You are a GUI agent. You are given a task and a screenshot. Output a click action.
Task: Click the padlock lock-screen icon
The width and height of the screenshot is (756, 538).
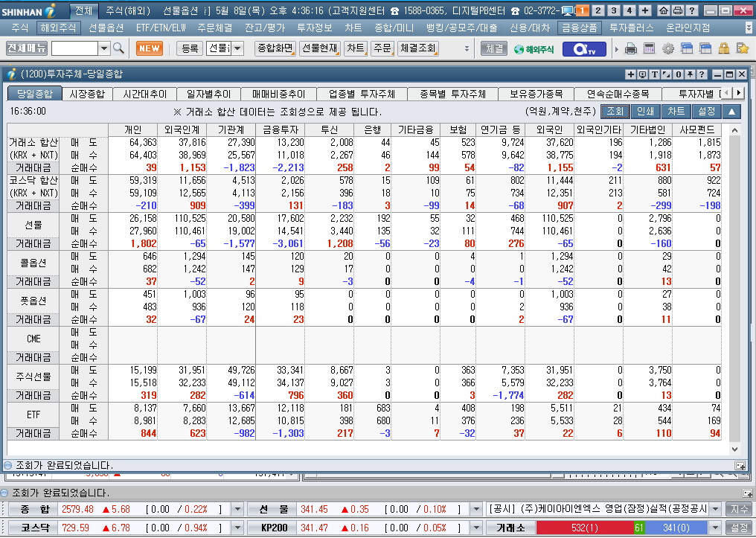pyautogui.click(x=723, y=48)
